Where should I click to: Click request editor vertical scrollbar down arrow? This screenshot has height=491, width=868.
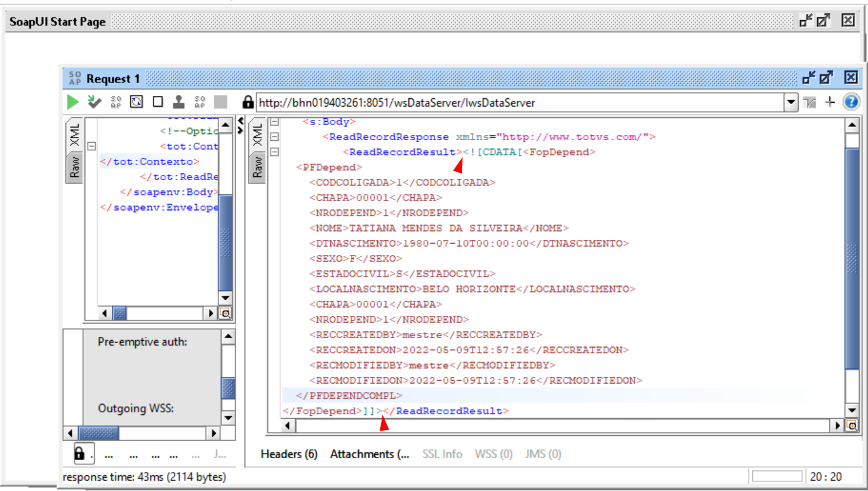coord(225,299)
